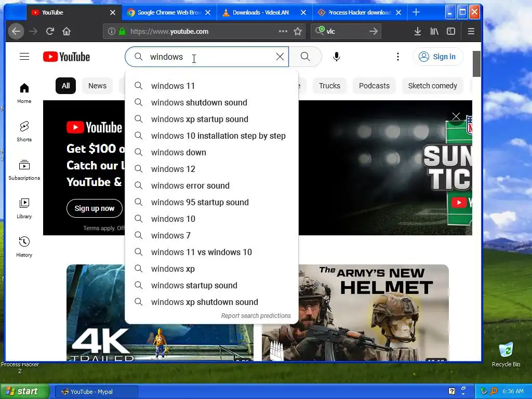
Task: Bookmark this page with the star icon
Action: [298, 32]
